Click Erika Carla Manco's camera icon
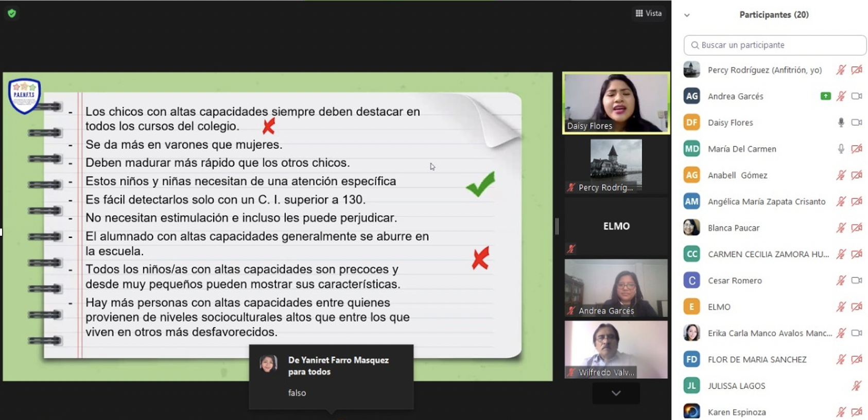 coord(857,333)
